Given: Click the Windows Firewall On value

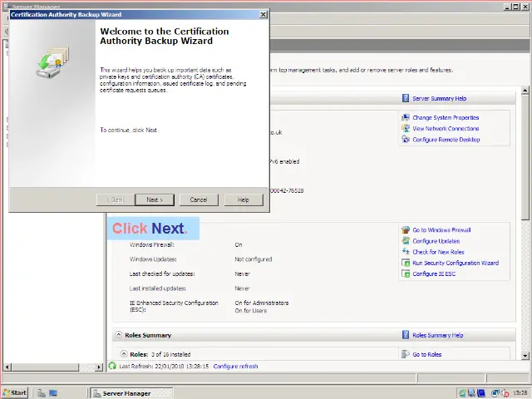Looking at the screenshot, I should 239,244.
